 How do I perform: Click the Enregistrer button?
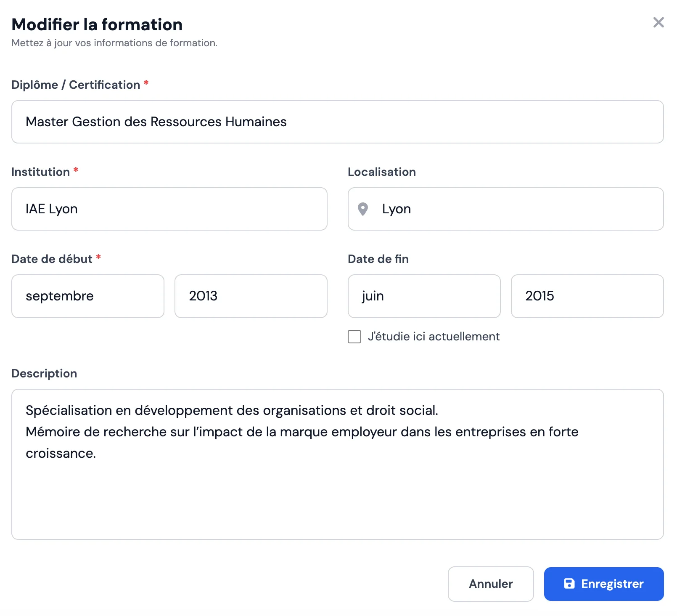pyautogui.click(x=603, y=584)
